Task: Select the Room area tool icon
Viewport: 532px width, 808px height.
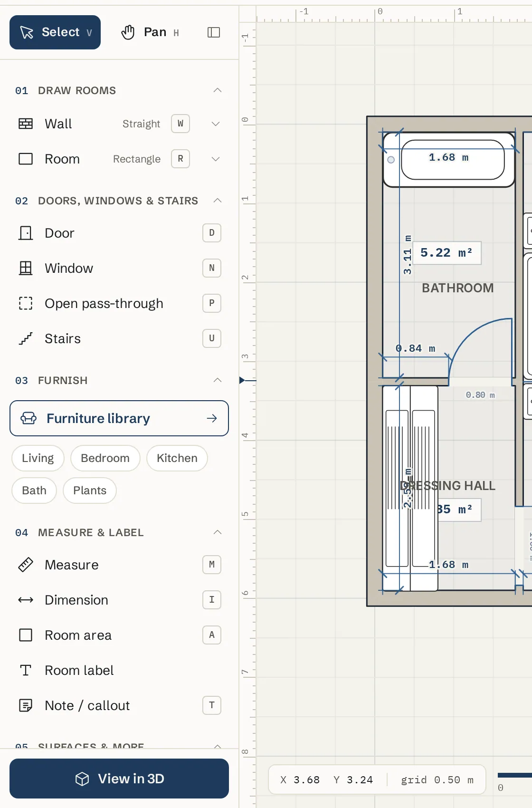Action: click(26, 635)
